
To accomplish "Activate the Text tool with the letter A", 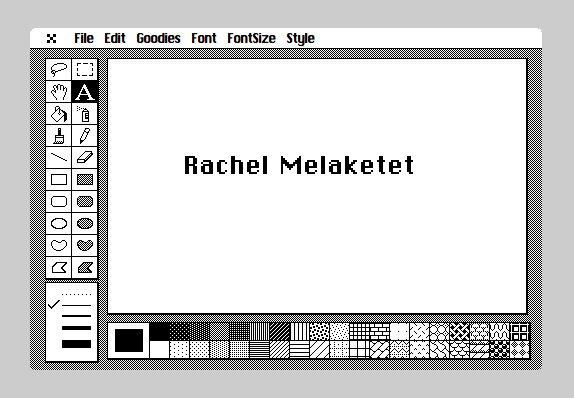I will [x=85, y=92].
